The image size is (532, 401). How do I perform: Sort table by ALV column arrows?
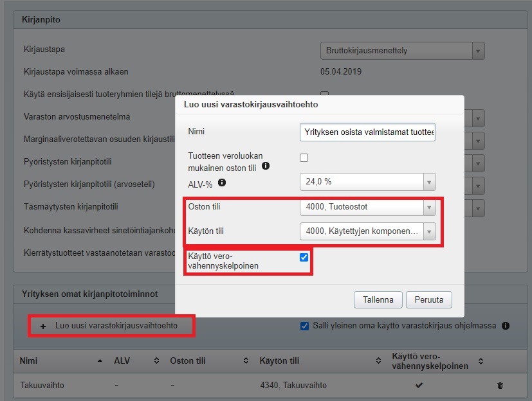(x=156, y=361)
